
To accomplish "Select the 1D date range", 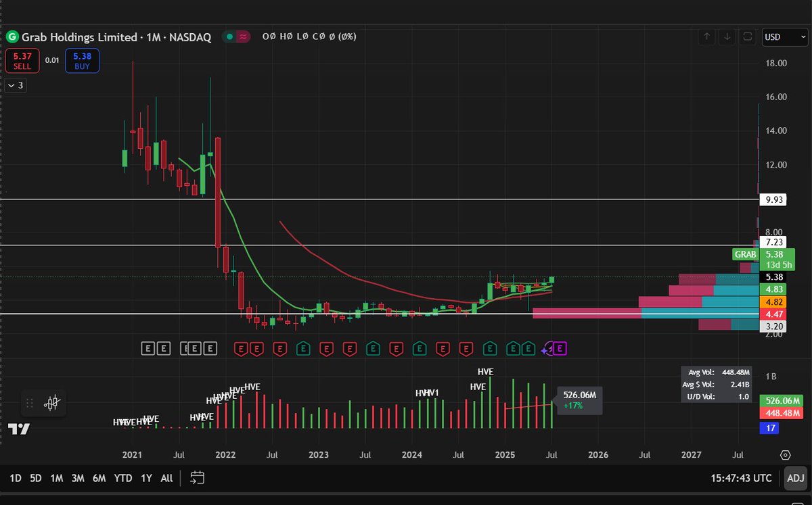I will 16,478.
